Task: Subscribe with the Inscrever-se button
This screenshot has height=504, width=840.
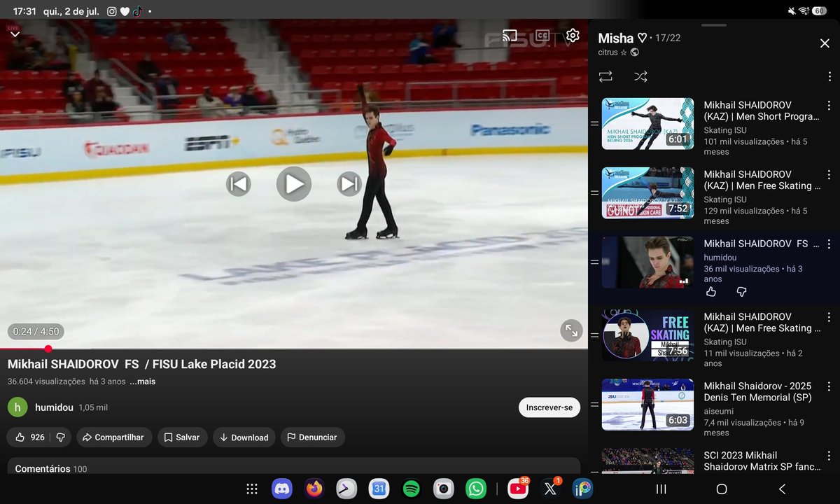Action: [549, 407]
